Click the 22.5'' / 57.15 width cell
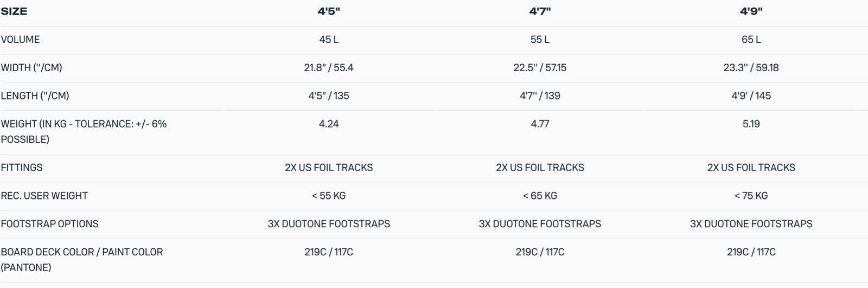Viewport: 868px width, 288px height. pos(540,68)
